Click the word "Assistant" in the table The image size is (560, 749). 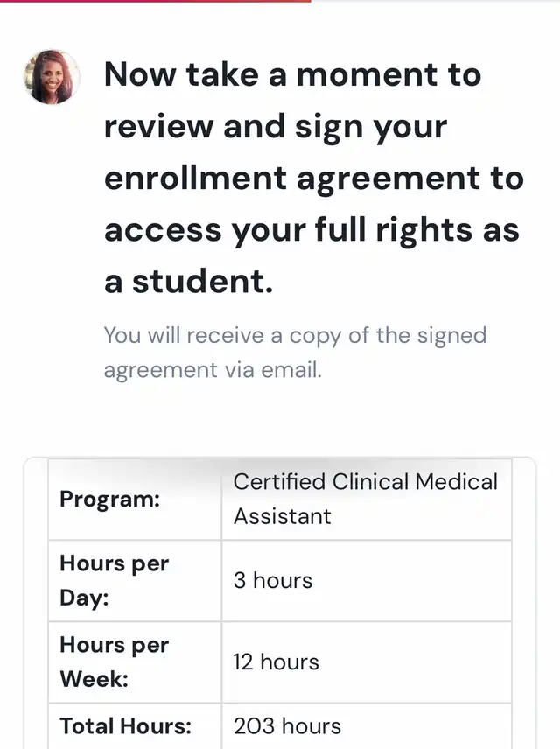pyautogui.click(x=282, y=516)
